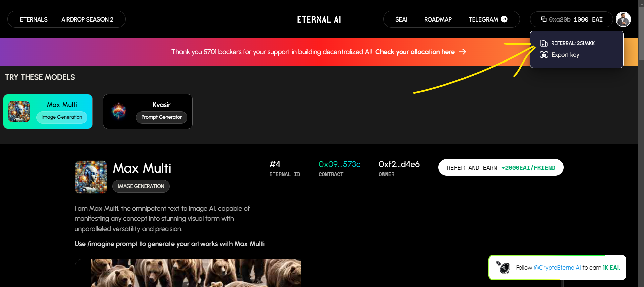This screenshot has height=287, width=644.
Task: Copy wallet address with the copy icon
Action: (x=544, y=19)
